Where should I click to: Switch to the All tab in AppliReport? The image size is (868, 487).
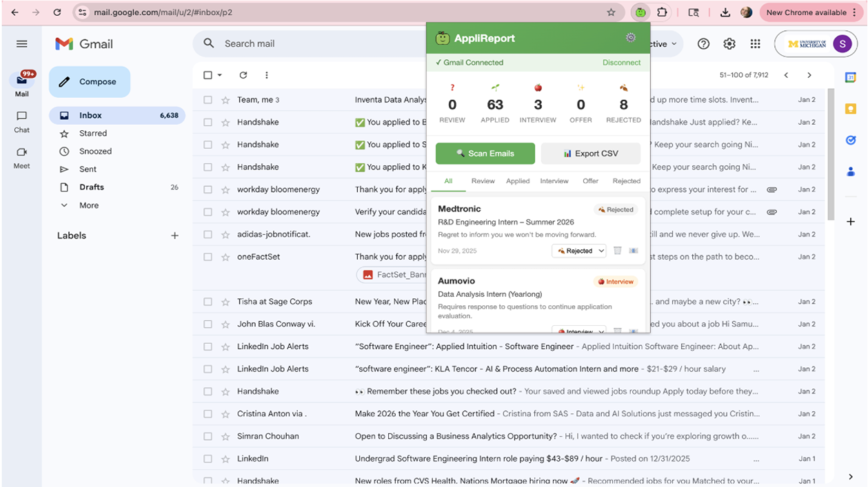coord(448,181)
